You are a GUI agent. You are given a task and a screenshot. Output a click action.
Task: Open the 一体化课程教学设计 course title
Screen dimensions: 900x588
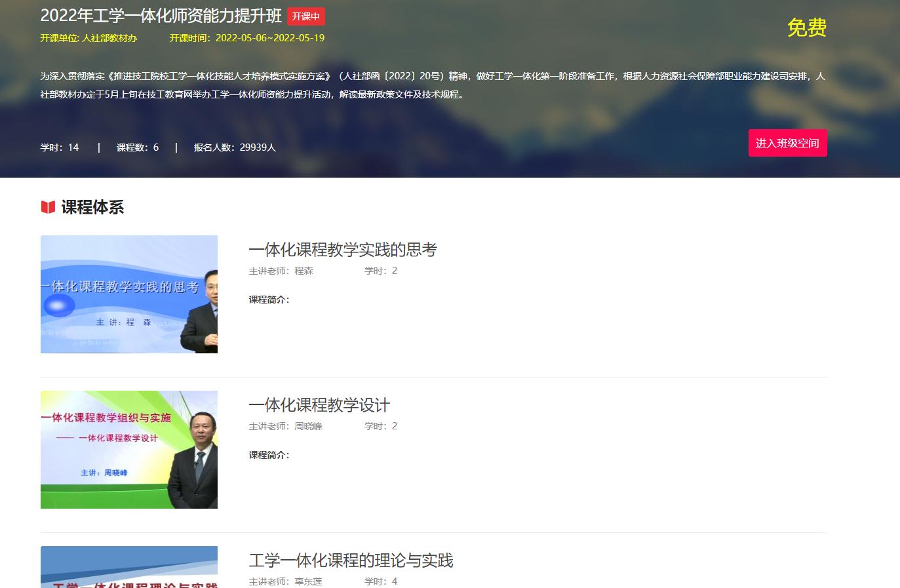[319, 405]
